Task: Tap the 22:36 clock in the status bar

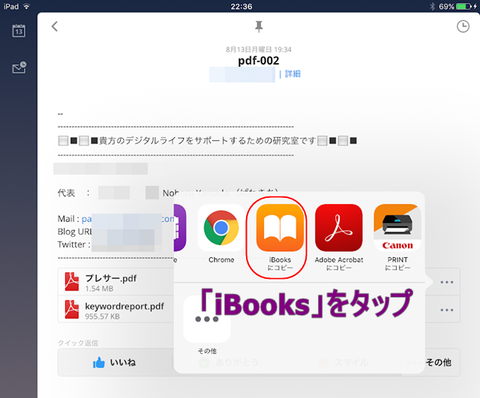Action: click(241, 6)
